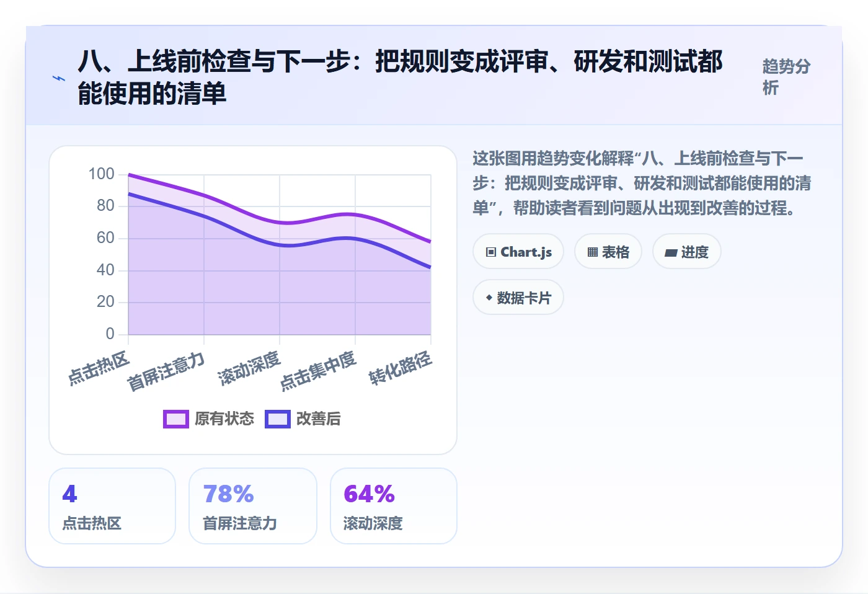Toggle the 改善后 legend swatch
The height and width of the screenshot is (594, 868).
(277, 419)
